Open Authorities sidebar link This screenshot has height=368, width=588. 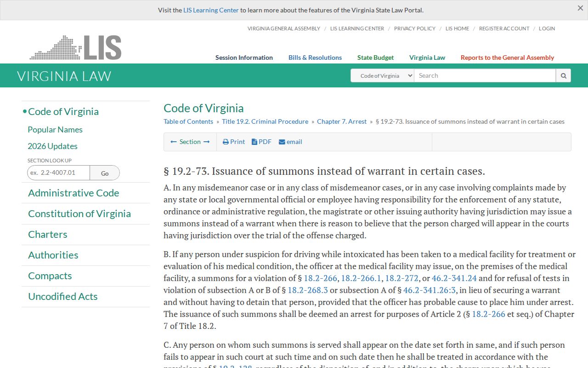point(53,255)
